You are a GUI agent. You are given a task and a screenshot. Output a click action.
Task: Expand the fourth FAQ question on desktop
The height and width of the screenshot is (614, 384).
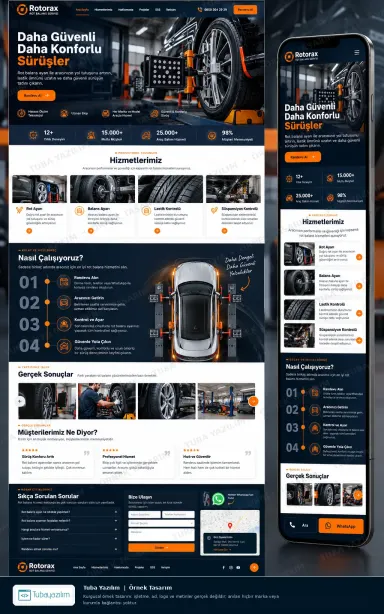(x=69, y=539)
